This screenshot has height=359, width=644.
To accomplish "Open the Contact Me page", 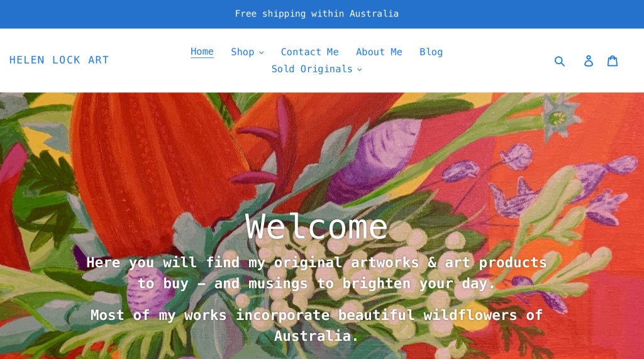I will (x=309, y=52).
